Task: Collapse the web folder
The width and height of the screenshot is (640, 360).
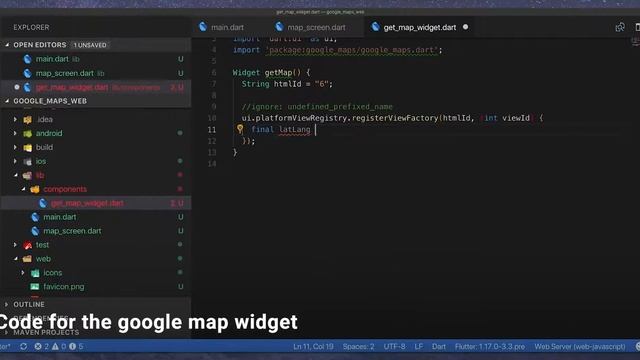Action: click(15, 259)
